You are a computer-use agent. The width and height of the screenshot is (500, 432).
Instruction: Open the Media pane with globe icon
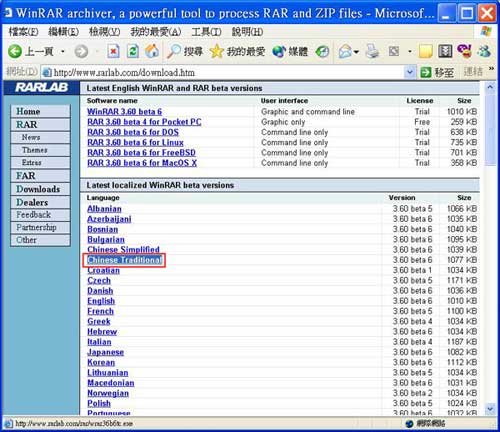[x=279, y=52]
